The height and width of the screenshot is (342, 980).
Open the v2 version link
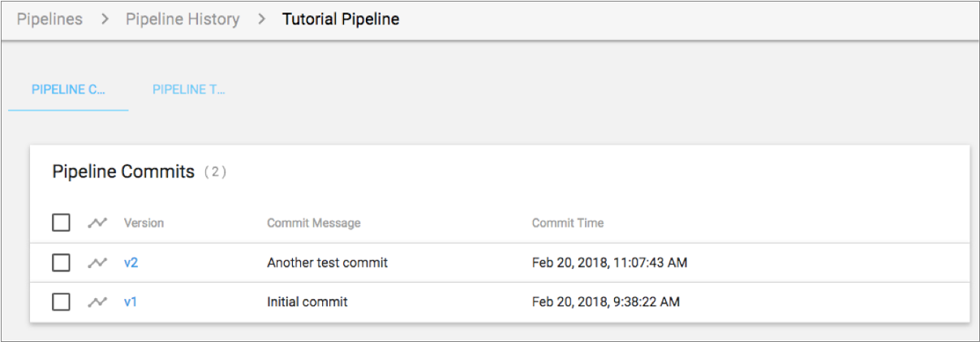tap(131, 262)
